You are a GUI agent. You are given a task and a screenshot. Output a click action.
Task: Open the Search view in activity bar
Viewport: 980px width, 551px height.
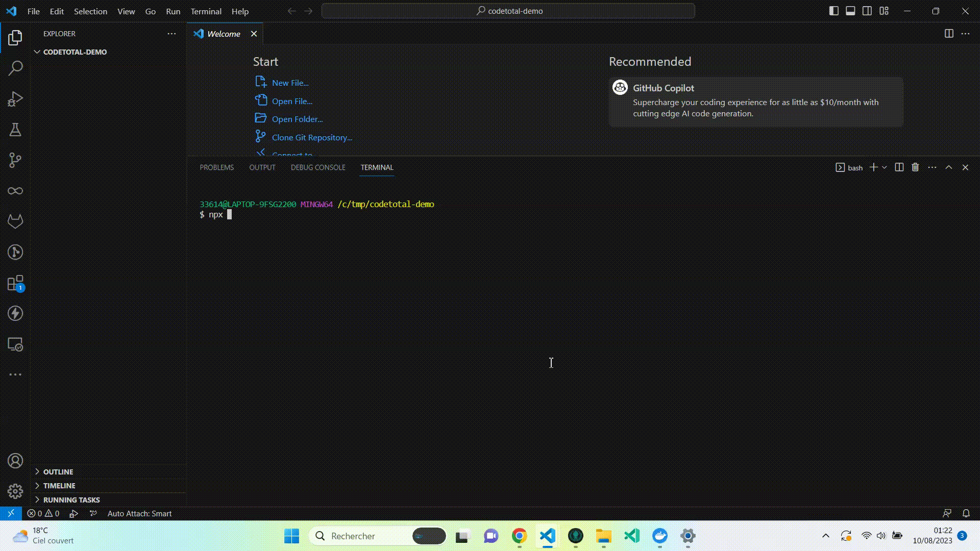15,68
